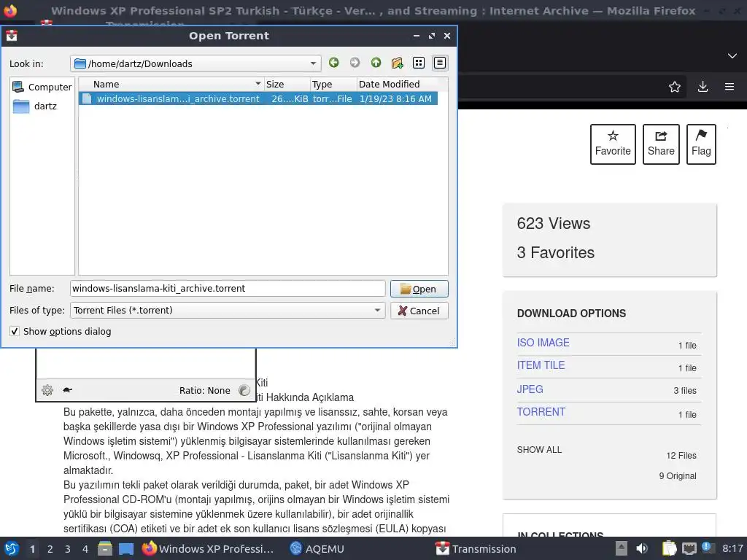
Task: Show desktop using taskbar icon
Action: click(125, 548)
